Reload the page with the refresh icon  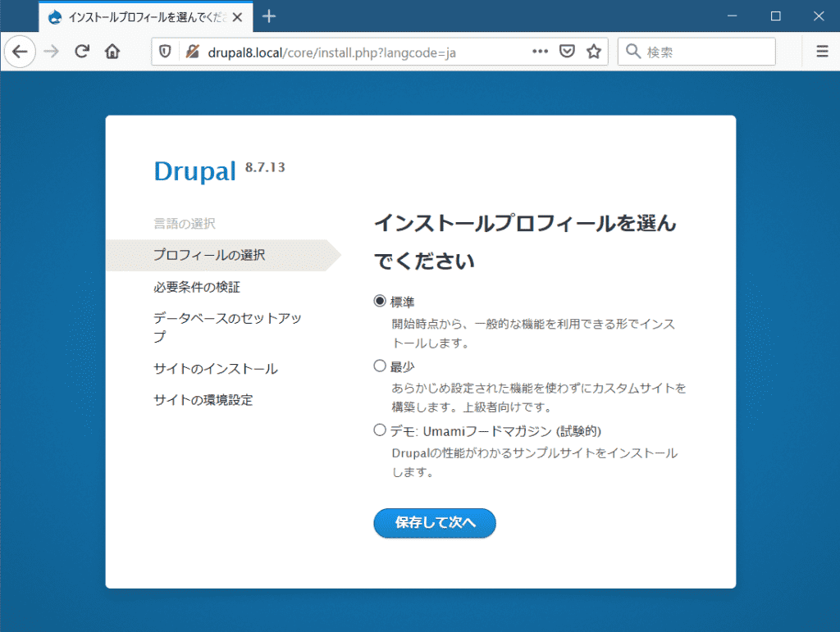tap(82, 52)
